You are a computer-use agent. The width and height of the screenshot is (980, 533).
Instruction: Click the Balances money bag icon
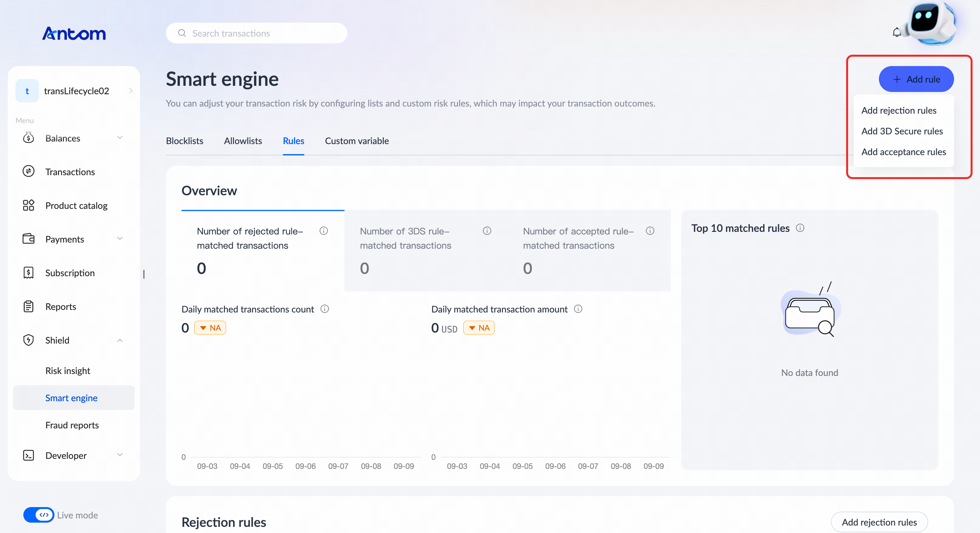pos(29,138)
